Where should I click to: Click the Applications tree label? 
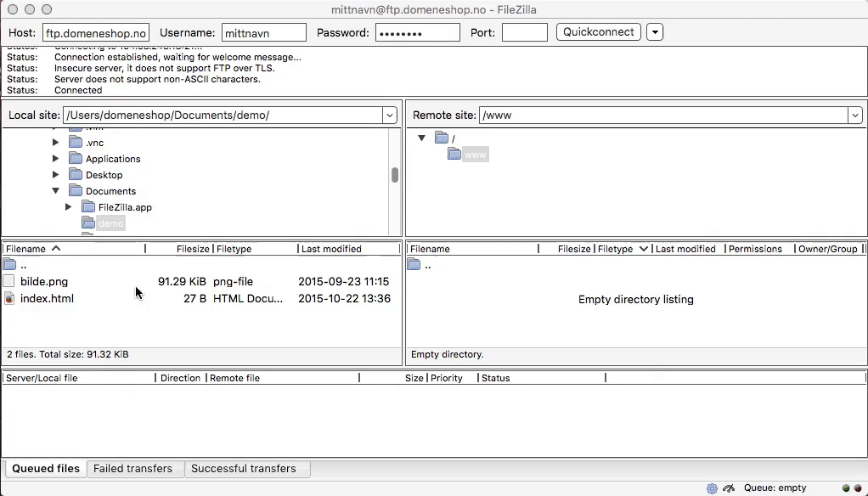tap(113, 159)
